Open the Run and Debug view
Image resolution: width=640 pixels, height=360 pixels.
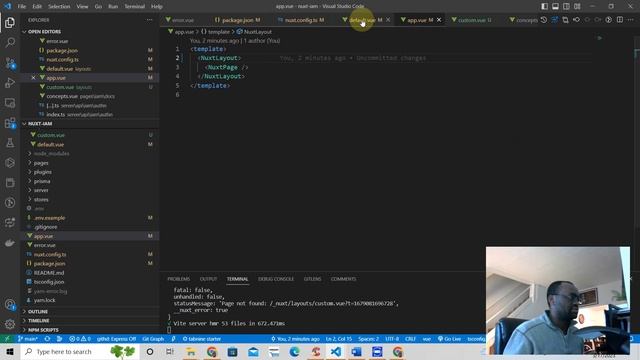coord(10,83)
